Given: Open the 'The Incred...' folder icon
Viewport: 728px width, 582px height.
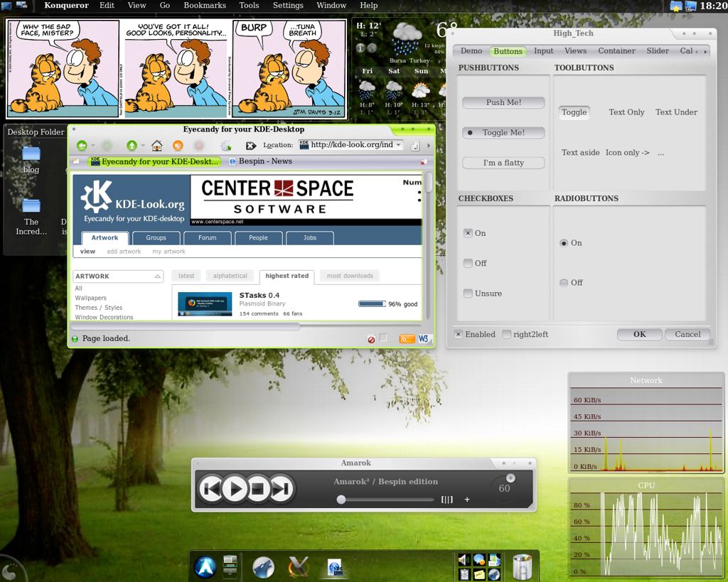Looking at the screenshot, I should 31,205.
